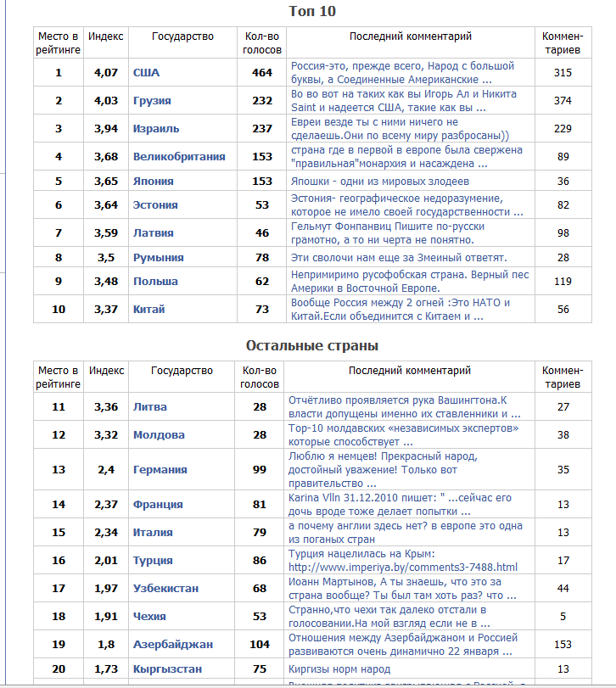Open comment 'Эстония- географическое недоразумение'
Screen dimensions: 616x688
coord(407,205)
